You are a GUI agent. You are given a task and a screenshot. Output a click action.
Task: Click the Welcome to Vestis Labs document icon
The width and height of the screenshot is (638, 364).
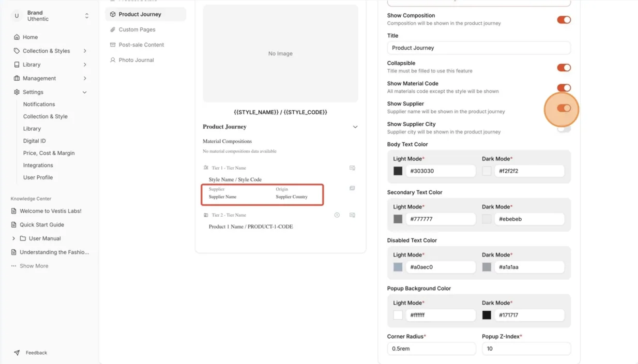click(x=14, y=211)
